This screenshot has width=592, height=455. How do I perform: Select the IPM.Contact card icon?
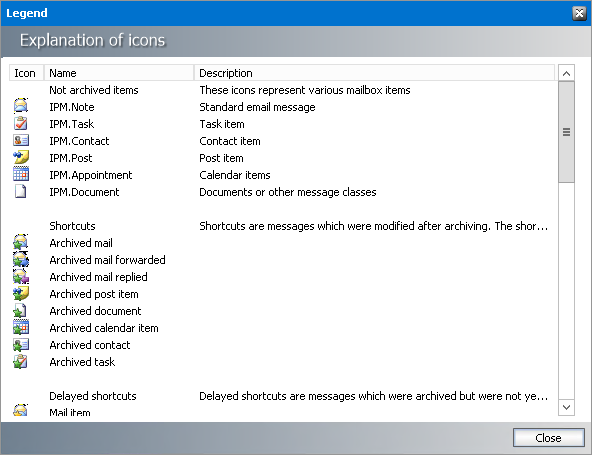coord(21,140)
